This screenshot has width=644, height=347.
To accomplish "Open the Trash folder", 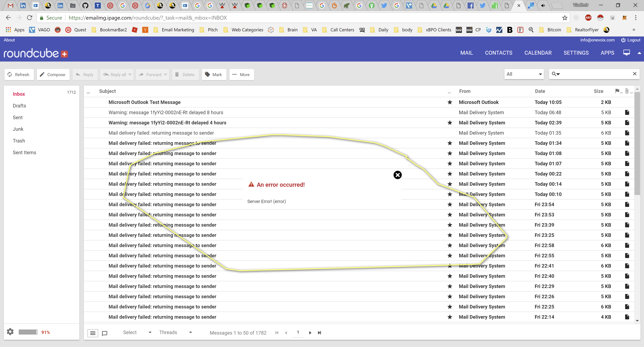I will tap(19, 141).
